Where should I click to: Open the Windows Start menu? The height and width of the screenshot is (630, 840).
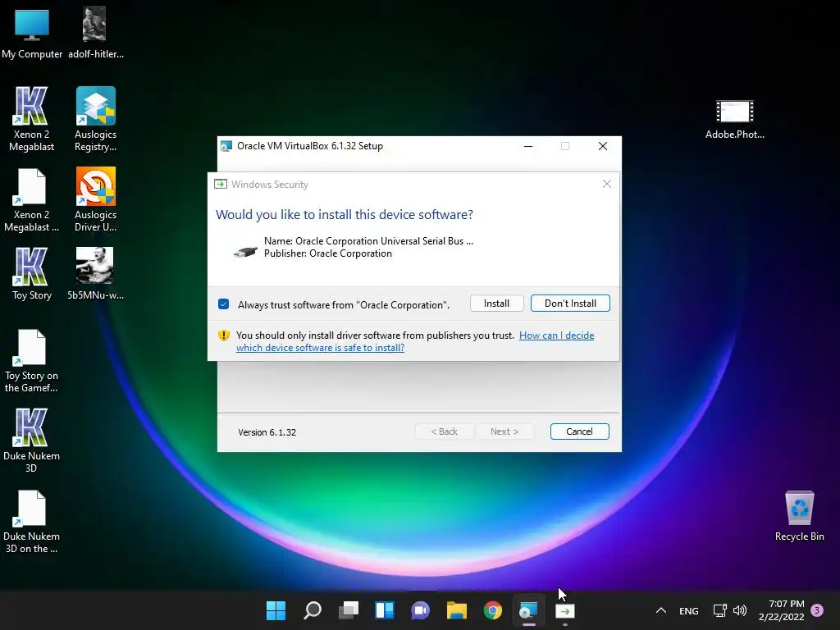276,610
